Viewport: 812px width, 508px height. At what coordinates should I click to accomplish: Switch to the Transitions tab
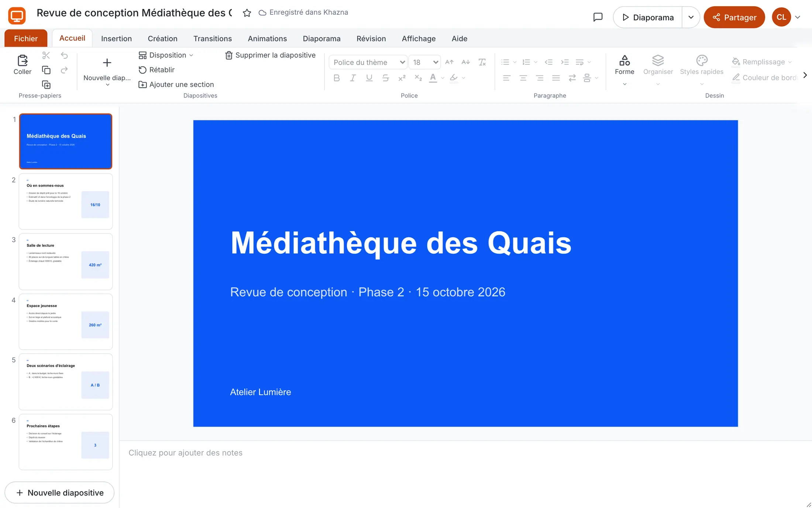[x=213, y=38]
